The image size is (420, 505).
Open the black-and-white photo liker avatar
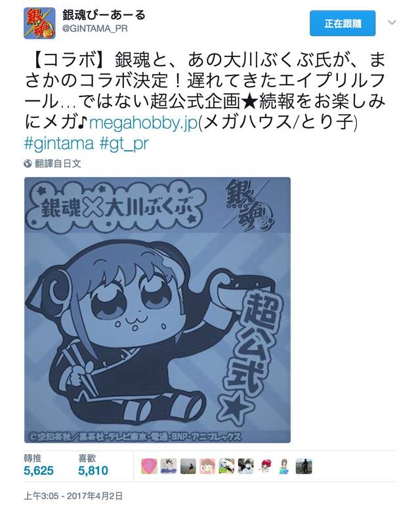tap(246, 466)
